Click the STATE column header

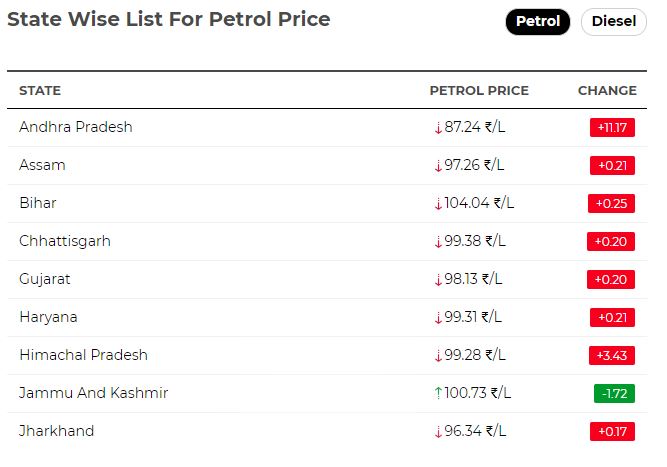click(x=40, y=91)
